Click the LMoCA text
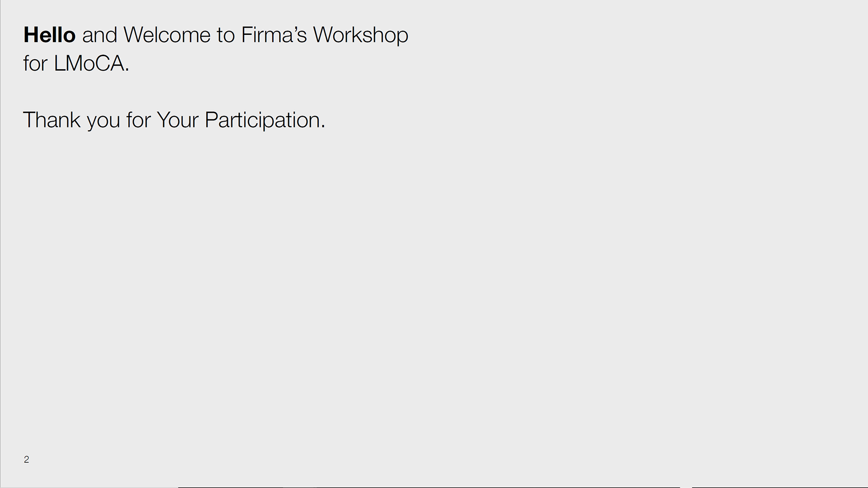The width and height of the screenshot is (868, 488). coord(90,63)
